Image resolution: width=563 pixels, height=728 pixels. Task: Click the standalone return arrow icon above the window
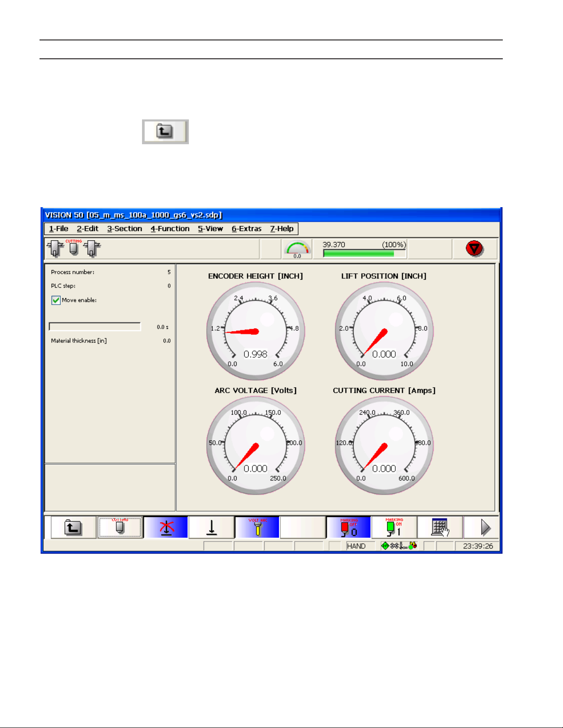165,132
